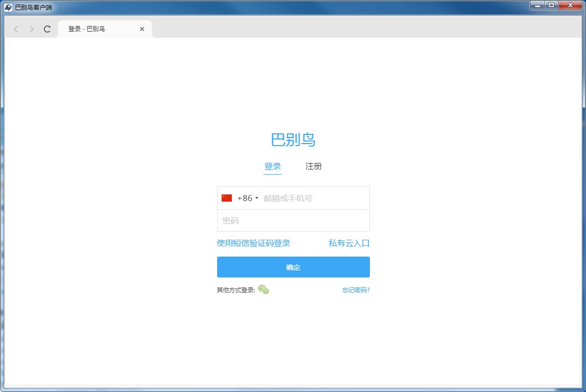Focus the 邮箱或手机号 input field

313,198
